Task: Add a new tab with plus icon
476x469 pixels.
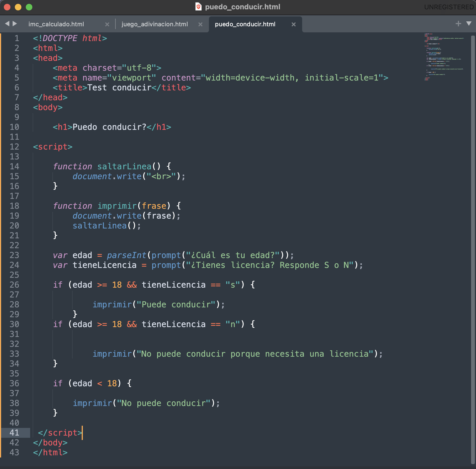Action: pos(458,24)
